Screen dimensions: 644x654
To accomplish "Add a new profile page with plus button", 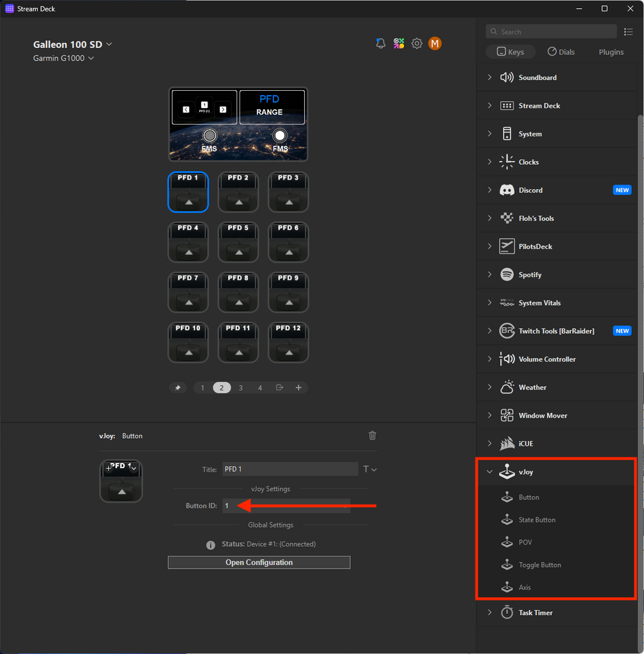I will tap(298, 387).
